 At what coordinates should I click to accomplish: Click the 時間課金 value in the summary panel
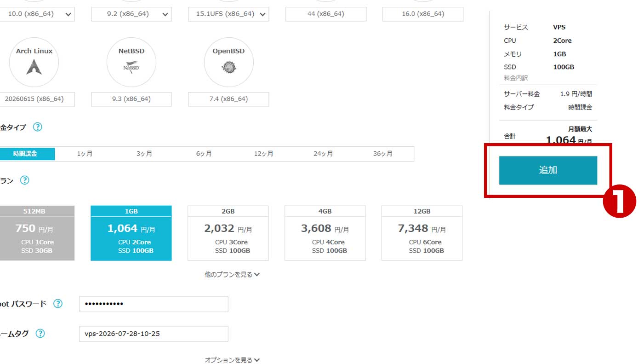[x=580, y=107]
